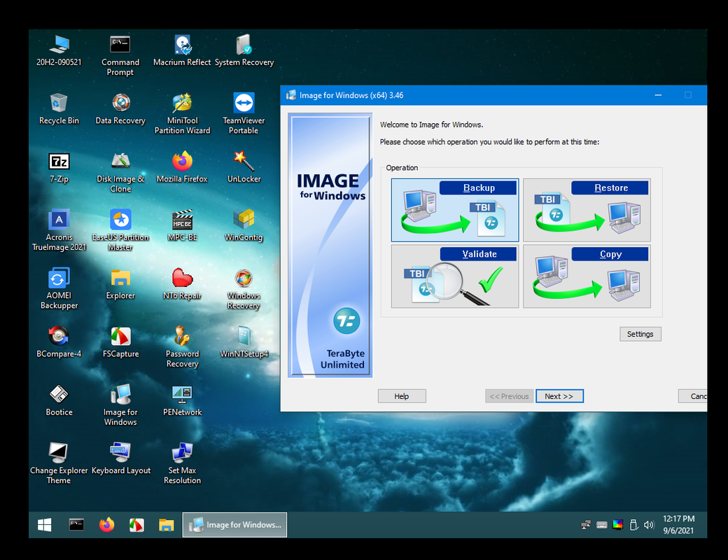Open WinNTSetup4 shortcut
The width and height of the screenshot is (728, 560).
click(x=244, y=342)
